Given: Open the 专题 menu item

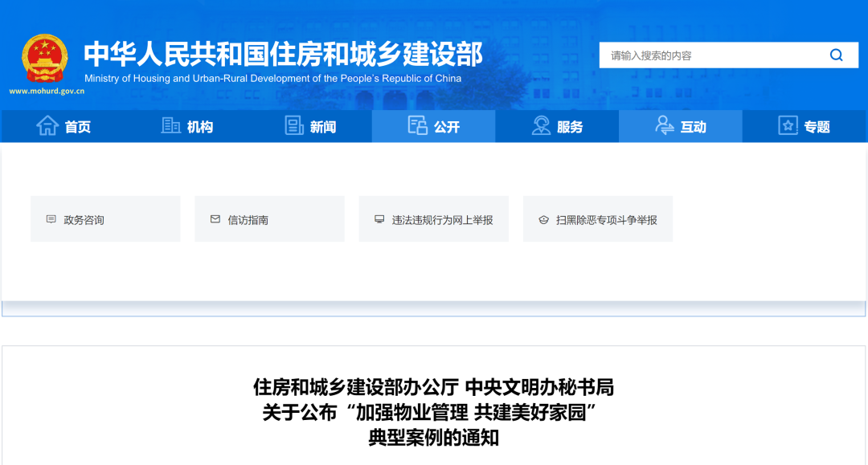Looking at the screenshot, I should (805, 126).
